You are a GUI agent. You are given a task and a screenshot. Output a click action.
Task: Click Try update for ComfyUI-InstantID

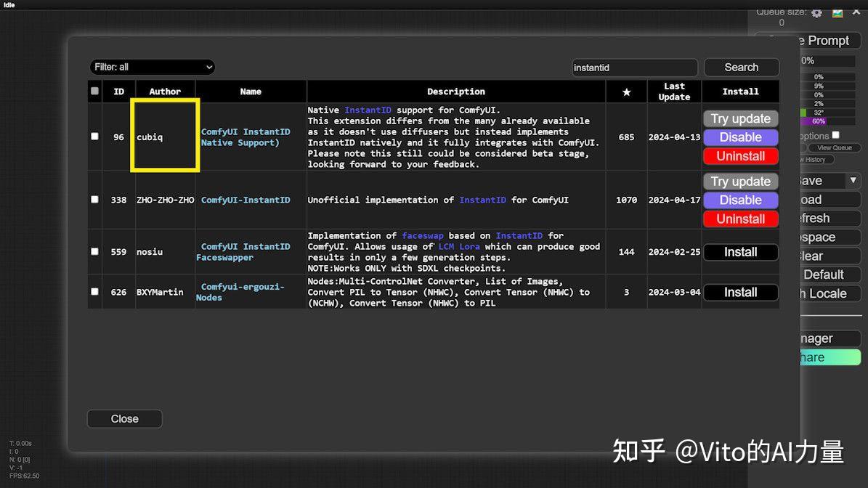[740, 181]
